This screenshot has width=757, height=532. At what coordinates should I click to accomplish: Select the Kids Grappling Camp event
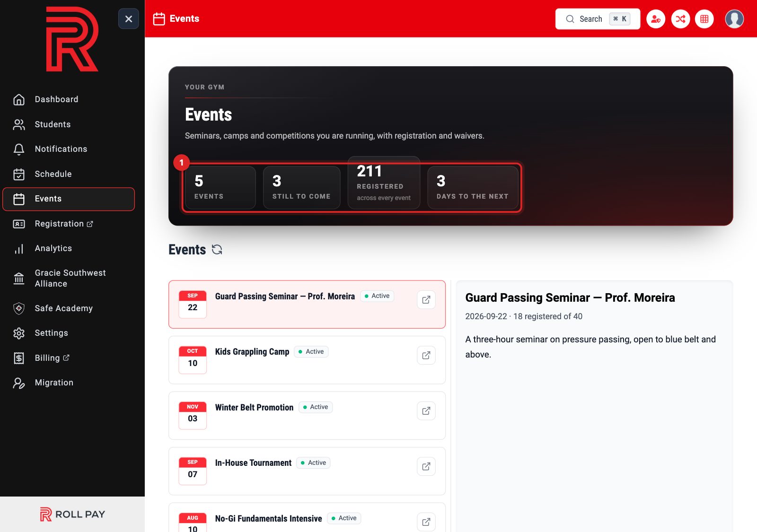coord(307,360)
